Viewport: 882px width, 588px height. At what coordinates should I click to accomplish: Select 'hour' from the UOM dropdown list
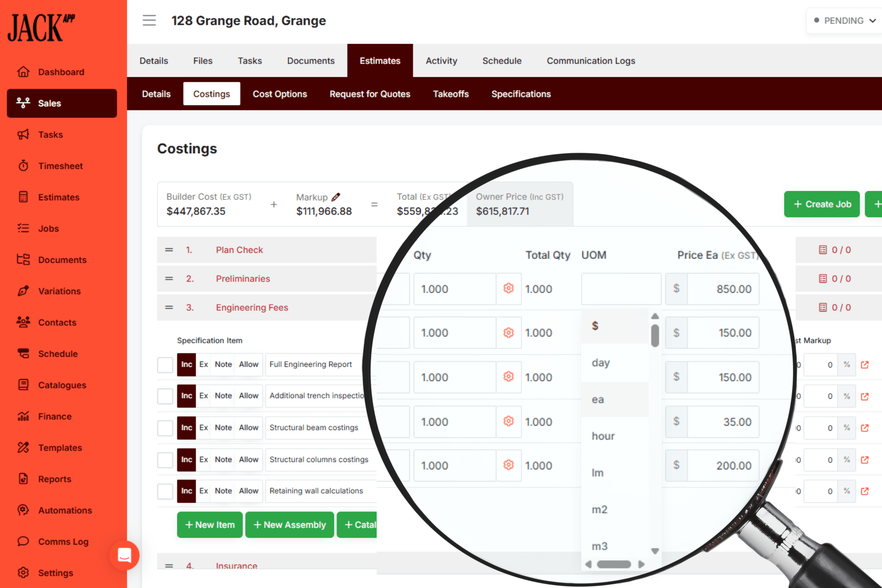point(603,436)
